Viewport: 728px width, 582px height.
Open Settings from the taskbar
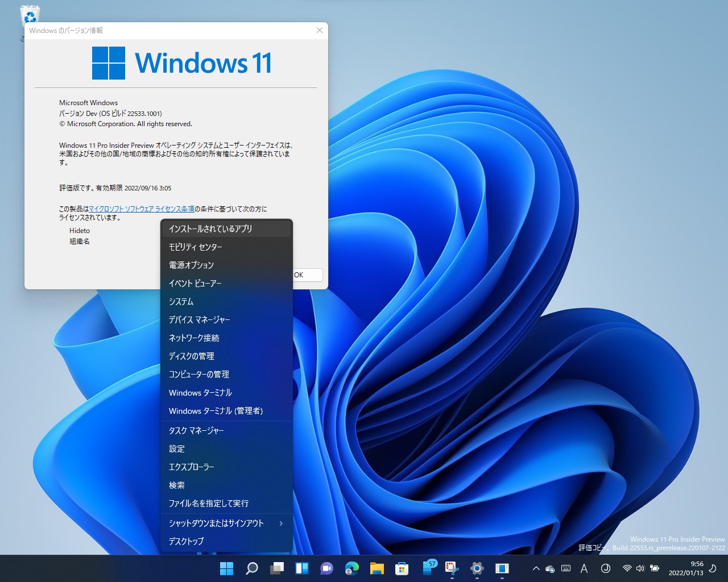[477, 568]
